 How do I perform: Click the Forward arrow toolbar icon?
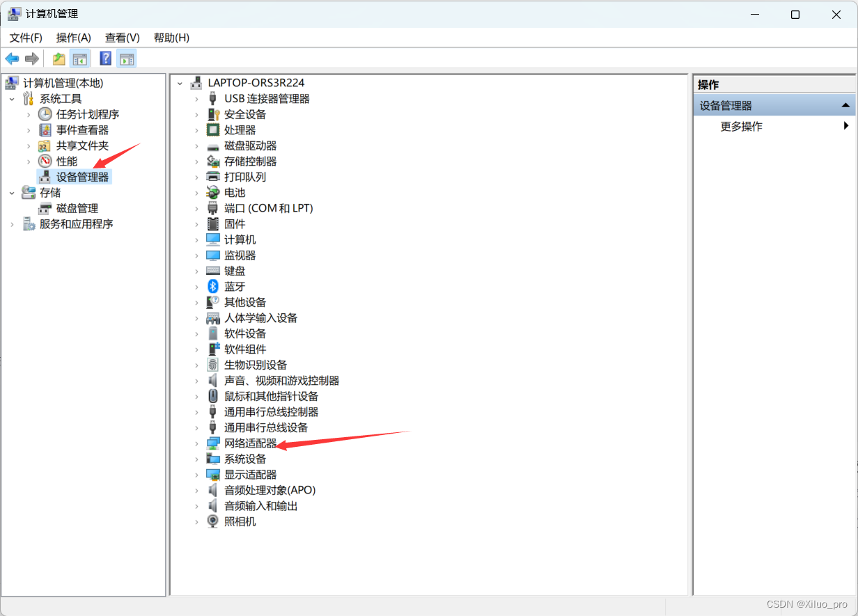point(31,58)
